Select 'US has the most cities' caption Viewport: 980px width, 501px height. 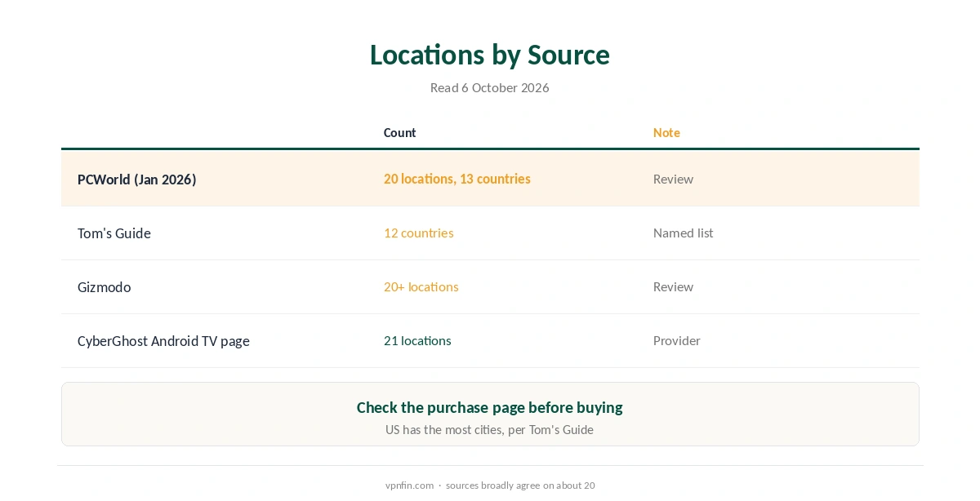point(489,429)
